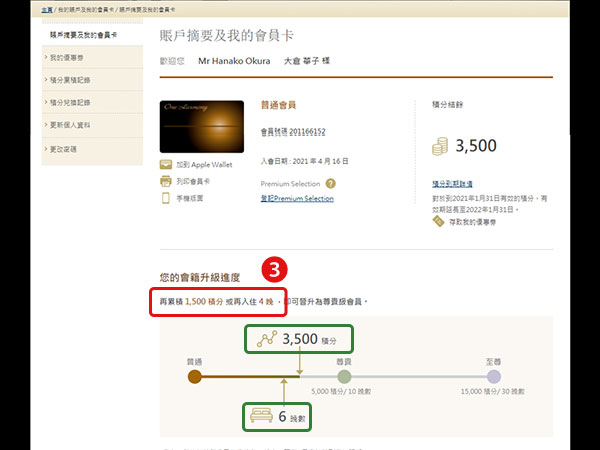
Task: Click the gold coins points balance icon
Action: tap(439, 146)
